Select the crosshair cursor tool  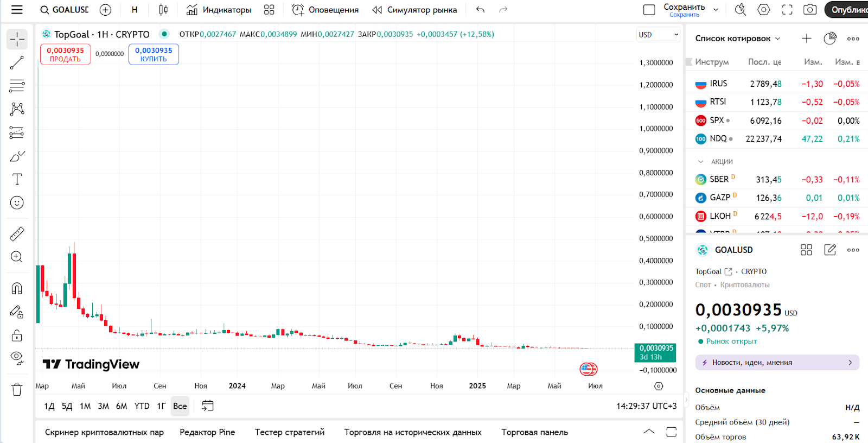[x=17, y=39]
